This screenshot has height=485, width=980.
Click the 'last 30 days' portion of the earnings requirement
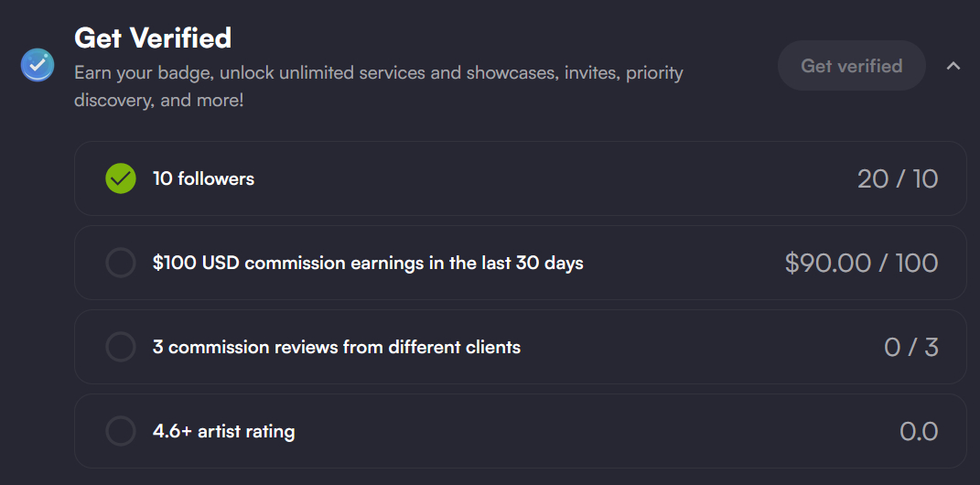533,264
